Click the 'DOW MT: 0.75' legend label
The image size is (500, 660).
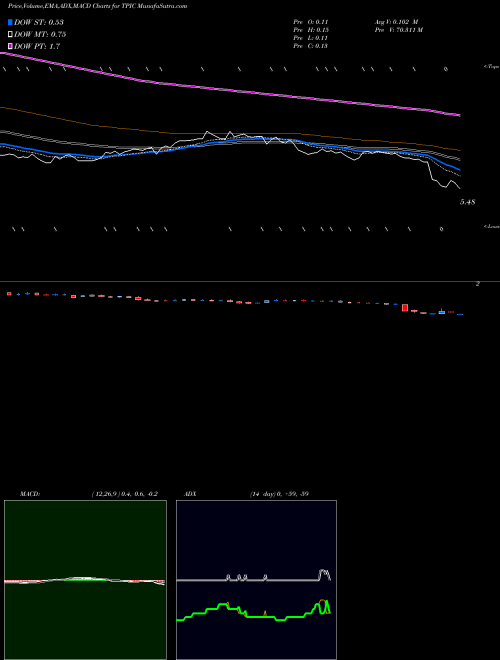point(40,35)
